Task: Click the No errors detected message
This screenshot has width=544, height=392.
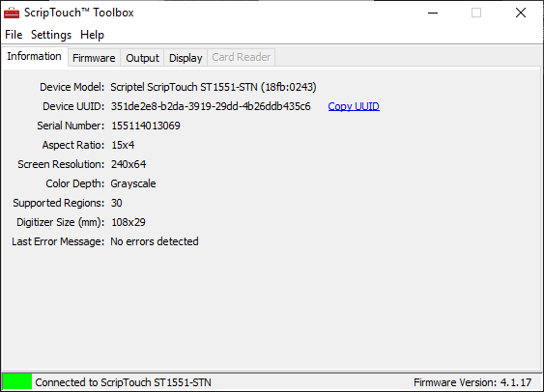Action: click(155, 241)
